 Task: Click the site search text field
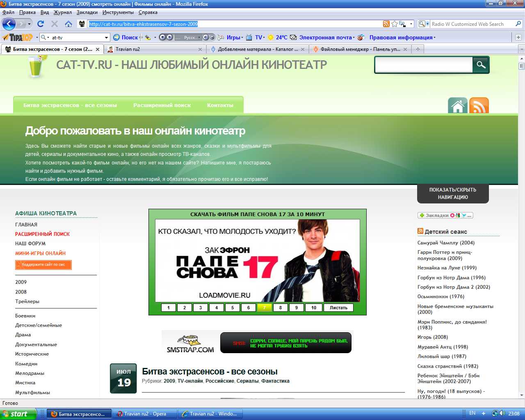pos(424,65)
